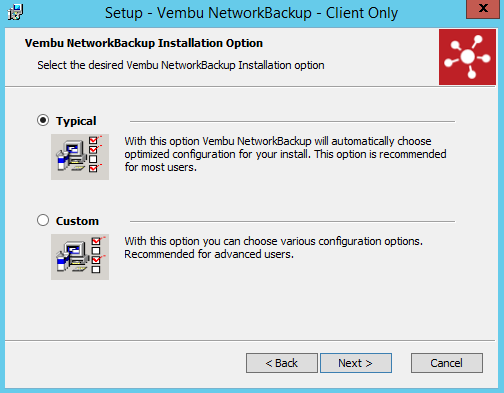
Task: Click the separator line beside Custom
Action: (292, 221)
